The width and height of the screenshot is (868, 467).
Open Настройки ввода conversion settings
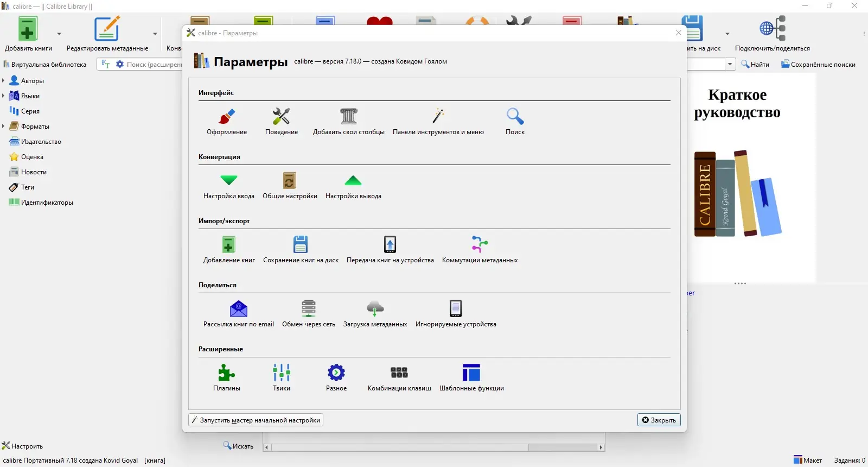coord(229,186)
